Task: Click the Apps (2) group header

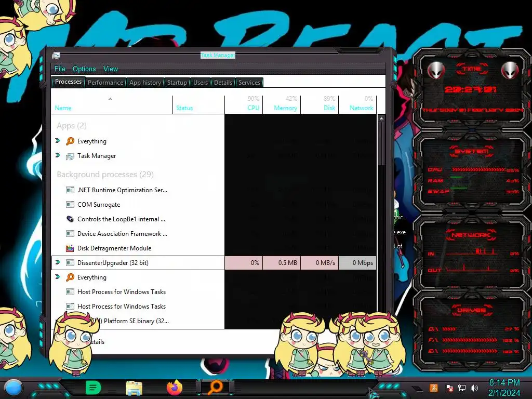Action: (x=72, y=126)
